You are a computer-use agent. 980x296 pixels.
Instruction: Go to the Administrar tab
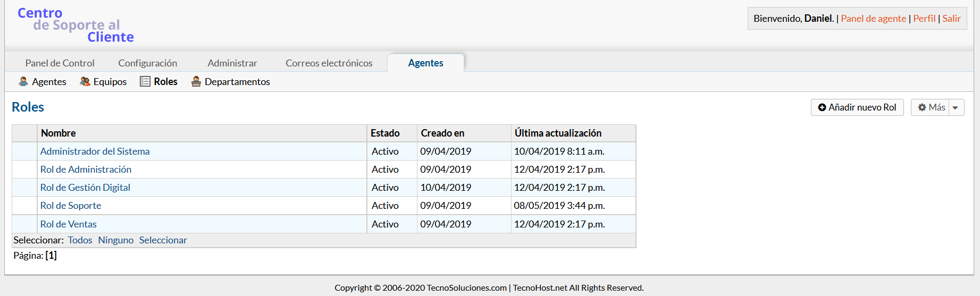point(232,63)
